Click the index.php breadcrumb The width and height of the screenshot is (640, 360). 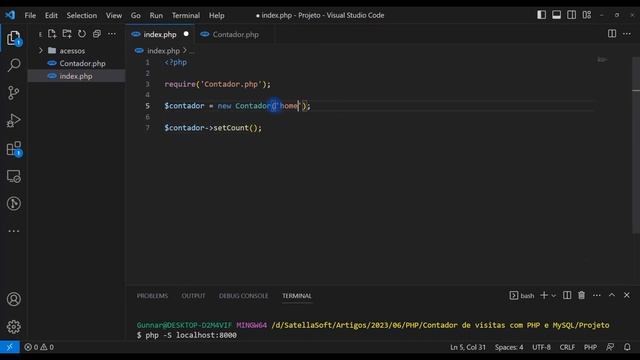click(163, 51)
